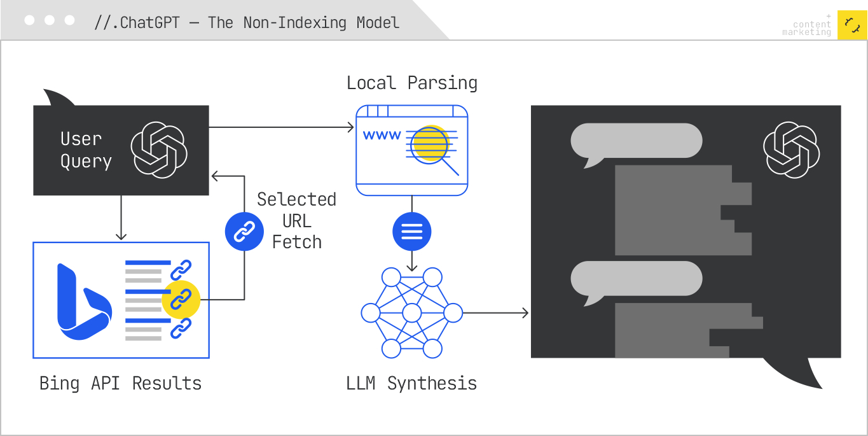The image size is (868, 436).
Task: Click the 'LLM Synthesis' label
Action: pyautogui.click(x=411, y=383)
